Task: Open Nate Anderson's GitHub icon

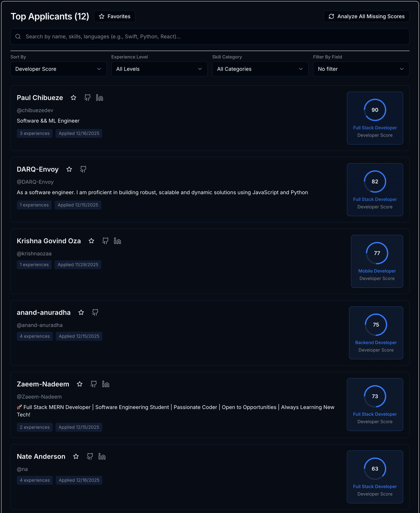Action: tap(90, 456)
